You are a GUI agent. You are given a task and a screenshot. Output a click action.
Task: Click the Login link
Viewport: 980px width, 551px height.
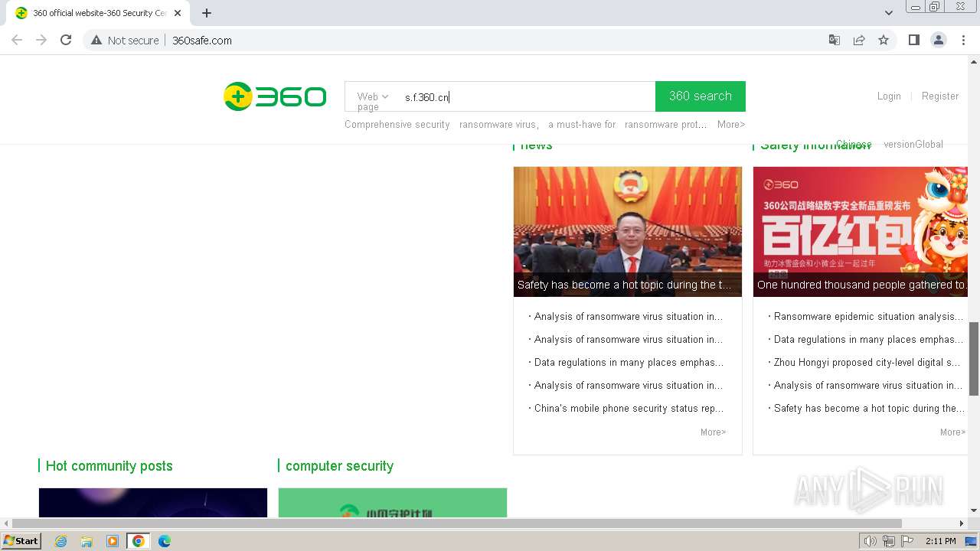pos(889,96)
